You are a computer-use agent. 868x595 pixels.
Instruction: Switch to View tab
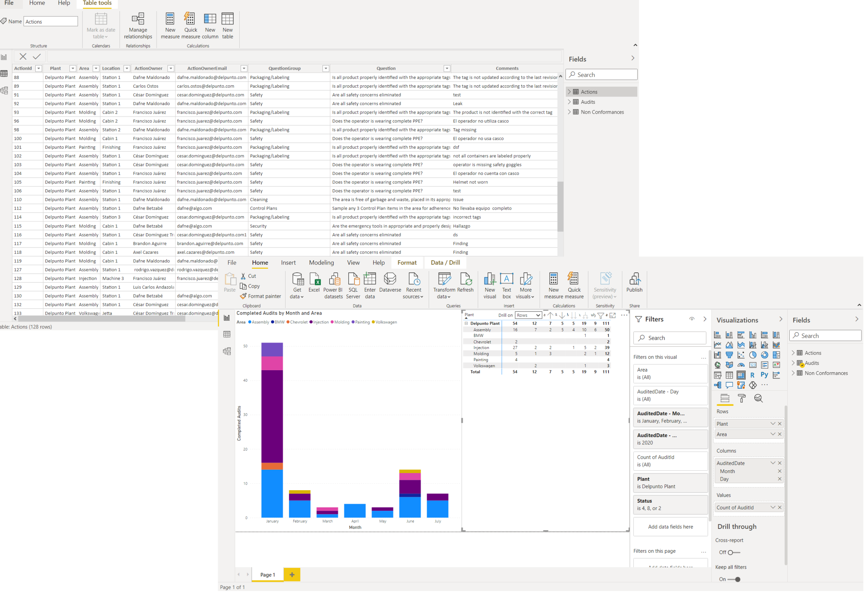point(354,263)
